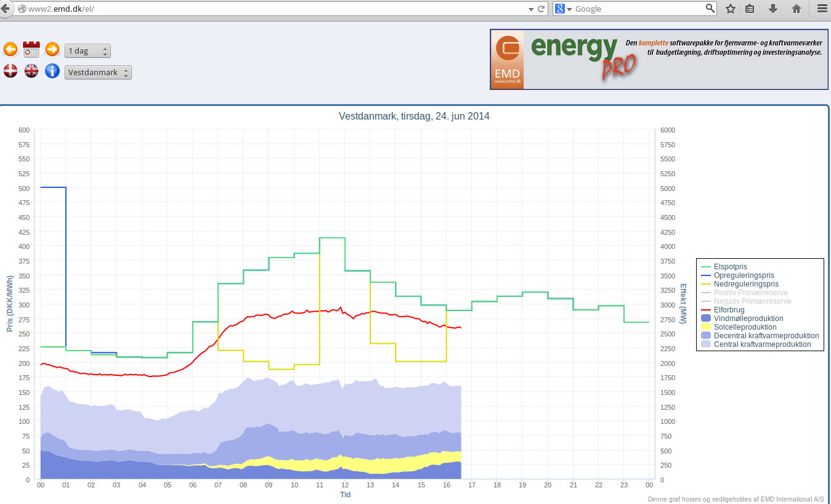Enable Positiv Primærreserve series in legend
Image resolution: width=831 pixels, height=504 pixels.
coord(744,293)
